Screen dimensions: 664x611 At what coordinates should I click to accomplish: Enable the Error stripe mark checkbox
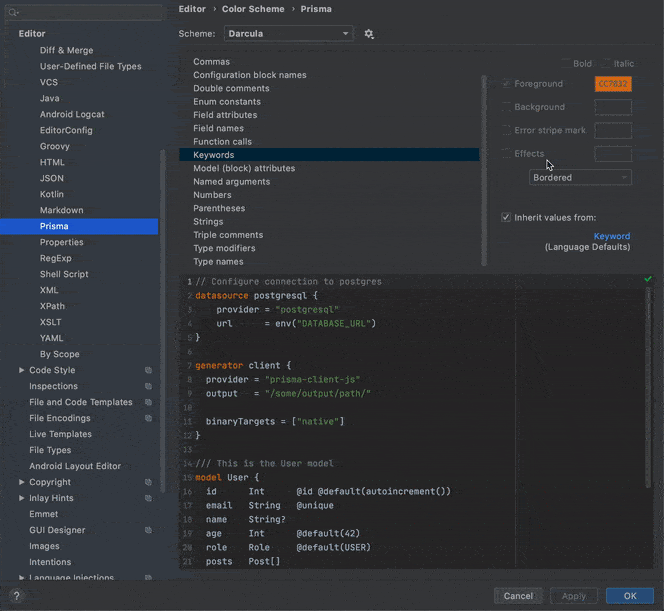click(506, 130)
